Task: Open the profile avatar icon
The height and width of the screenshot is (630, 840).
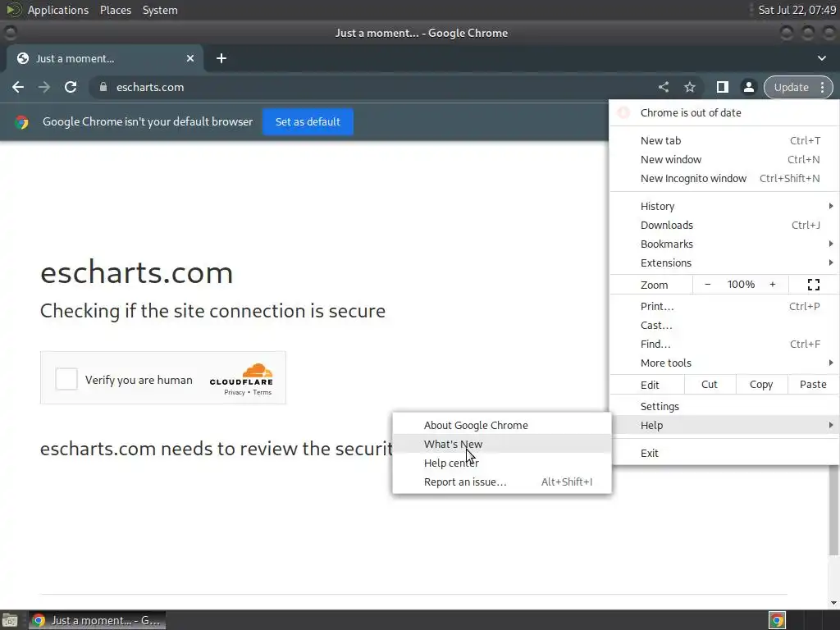Action: (x=749, y=87)
